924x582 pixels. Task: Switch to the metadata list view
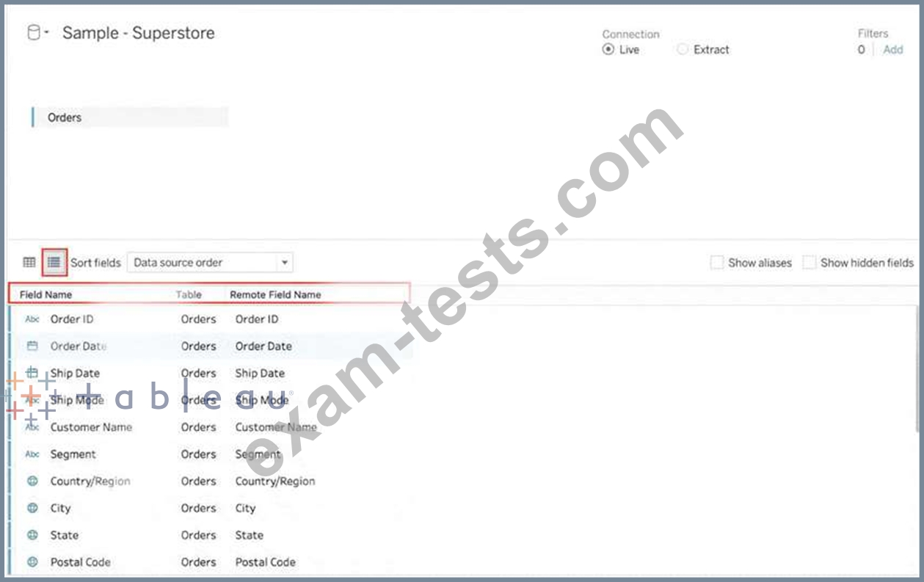click(x=54, y=263)
